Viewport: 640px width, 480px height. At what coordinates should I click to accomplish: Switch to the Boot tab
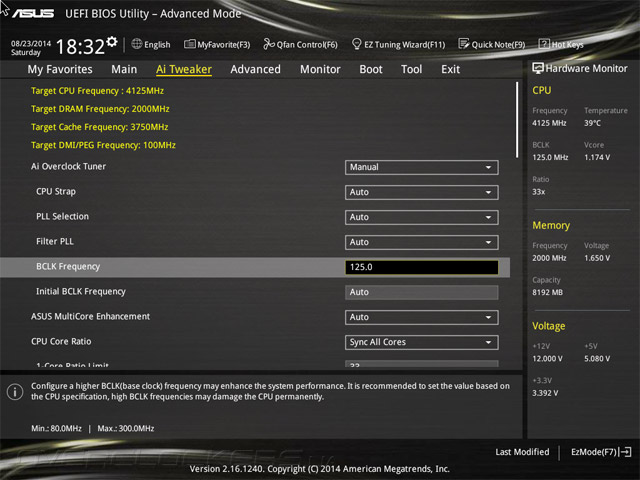371,69
